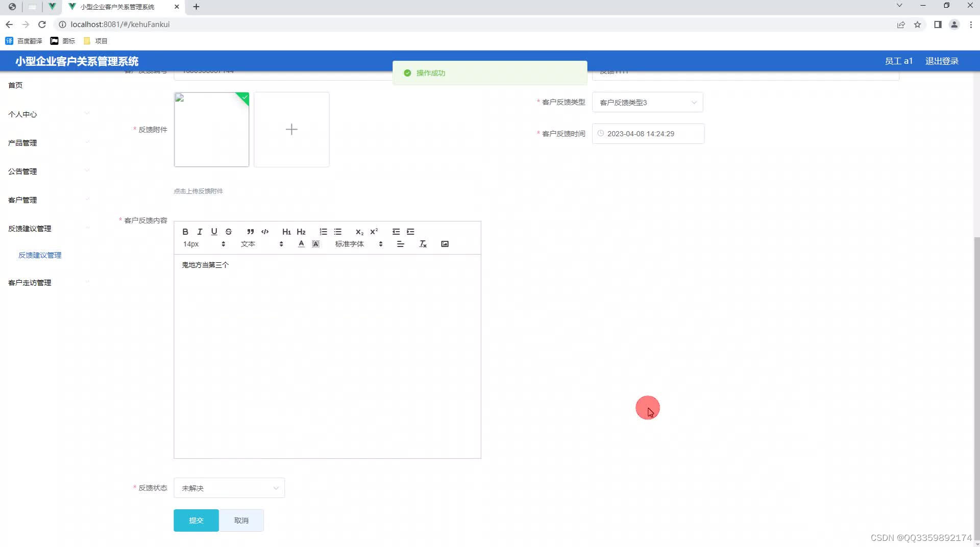Apply subscript formatting
This screenshot has width=980, height=547.
(359, 232)
